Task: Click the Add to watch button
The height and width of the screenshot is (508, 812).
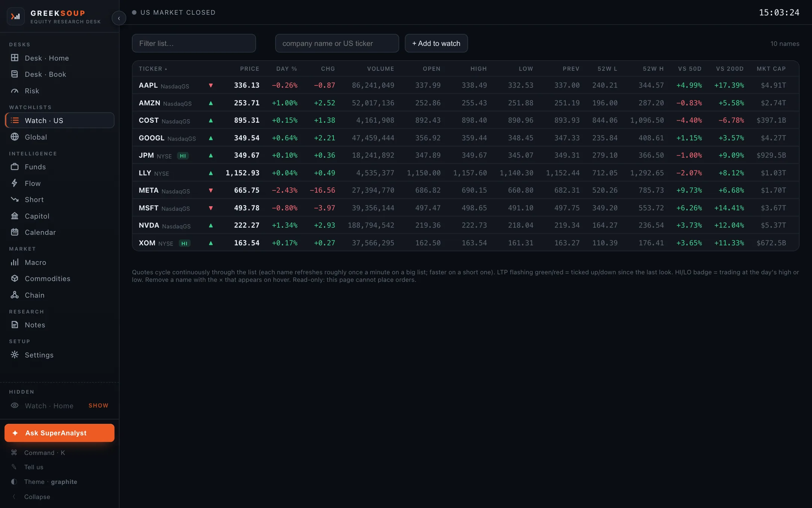Action: pyautogui.click(x=436, y=43)
